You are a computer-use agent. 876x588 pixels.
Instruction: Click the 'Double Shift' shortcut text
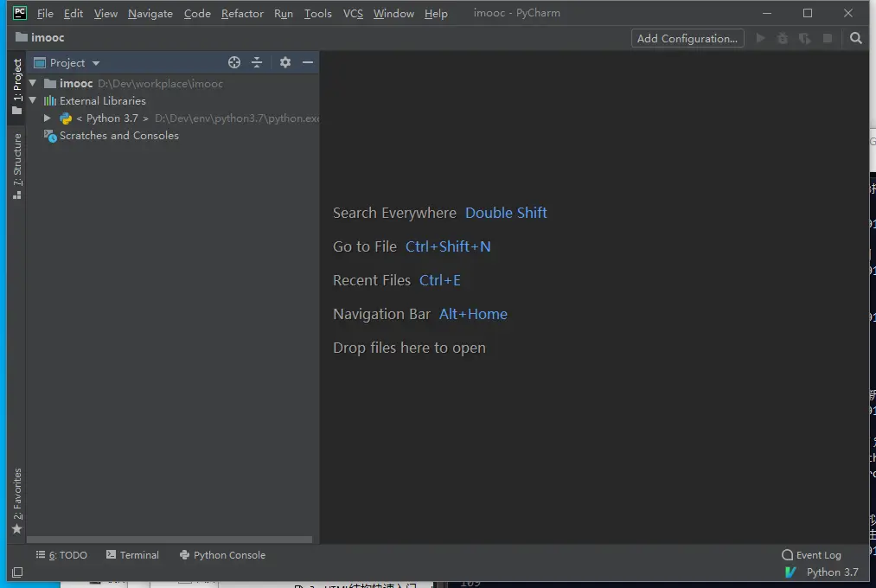(x=506, y=213)
